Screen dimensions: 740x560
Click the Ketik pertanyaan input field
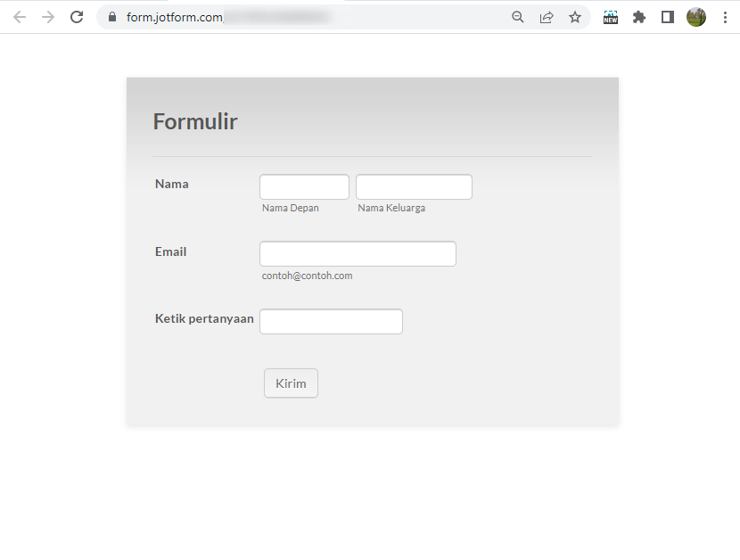[331, 322]
